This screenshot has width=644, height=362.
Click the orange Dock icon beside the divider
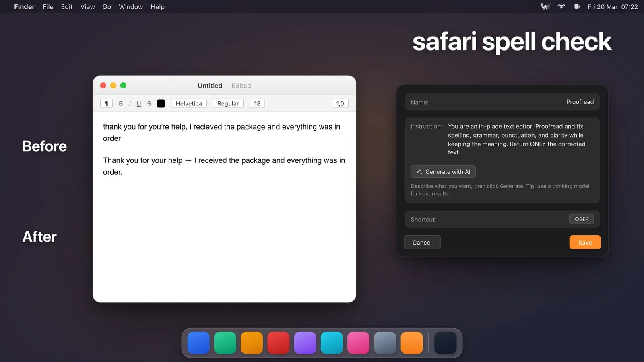[x=412, y=343]
